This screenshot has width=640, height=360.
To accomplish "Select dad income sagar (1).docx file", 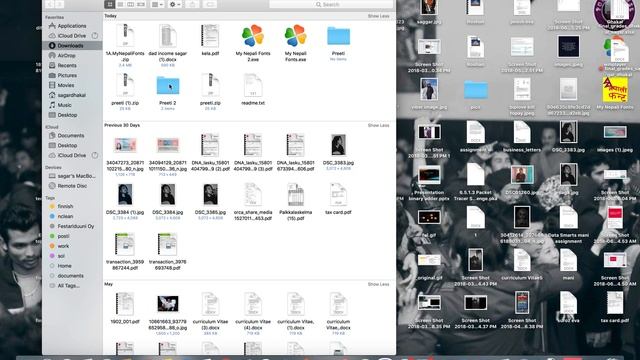I will pos(168,36).
